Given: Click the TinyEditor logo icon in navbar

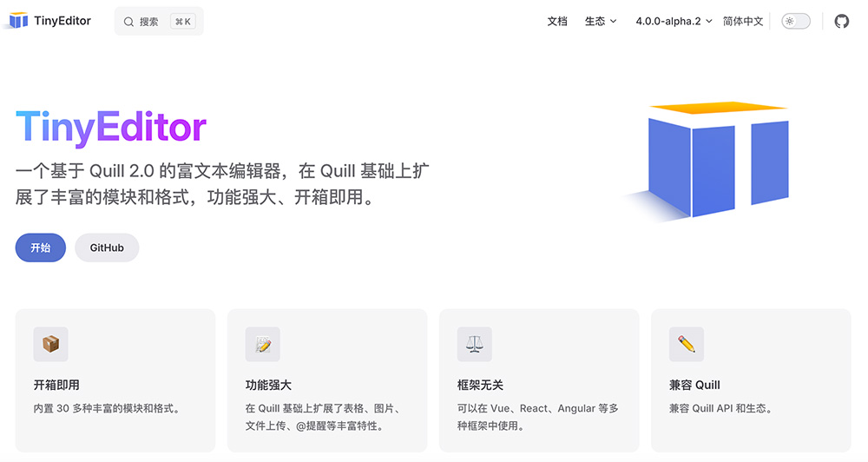Looking at the screenshot, I should coord(18,21).
